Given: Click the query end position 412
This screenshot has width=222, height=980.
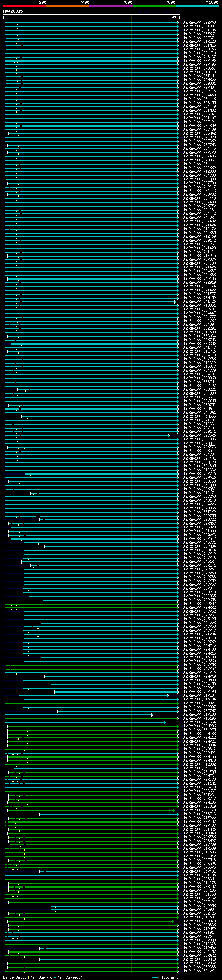Looking at the screenshot, I should tap(175, 17).
